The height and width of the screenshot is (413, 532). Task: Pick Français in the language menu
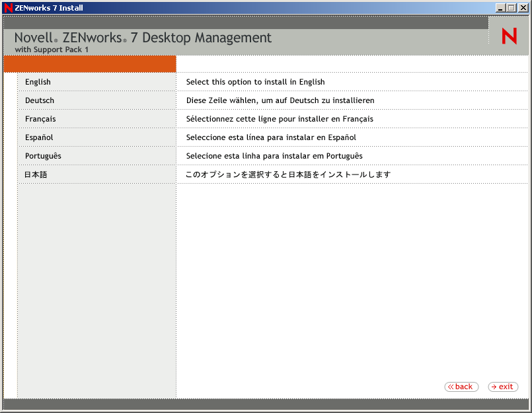(x=40, y=119)
